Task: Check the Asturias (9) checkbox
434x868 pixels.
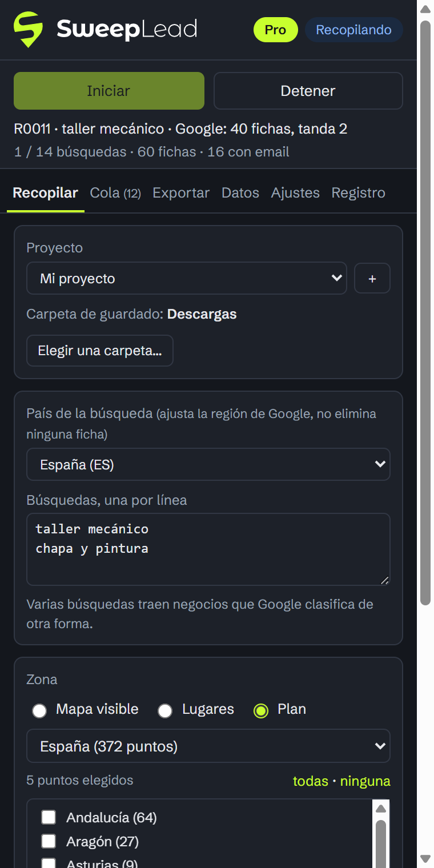Action: tap(49, 863)
